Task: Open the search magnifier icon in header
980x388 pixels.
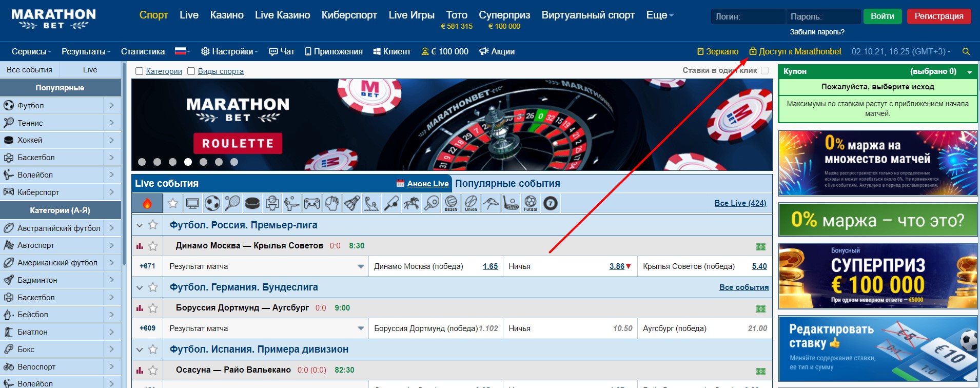Action: [966, 51]
